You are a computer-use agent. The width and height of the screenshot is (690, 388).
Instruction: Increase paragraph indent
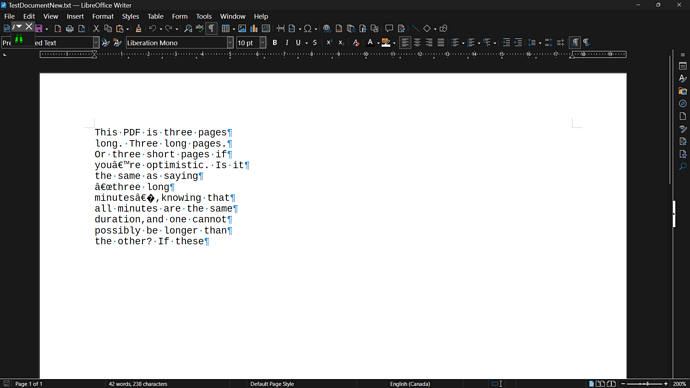point(506,43)
